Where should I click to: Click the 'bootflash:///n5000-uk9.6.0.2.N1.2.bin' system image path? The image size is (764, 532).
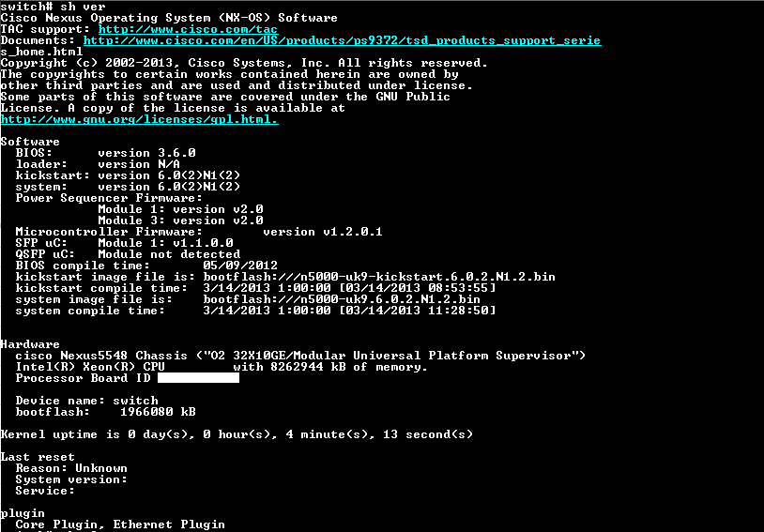(x=342, y=299)
